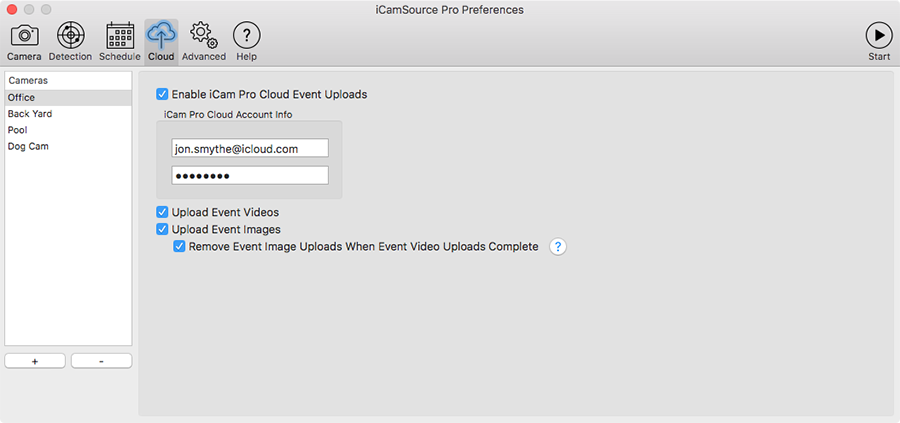The width and height of the screenshot is (900, 423).
Task: Disable iCam Pro Cloud Event Uploads
Action: pyautogui.click(x=162, y=94)
